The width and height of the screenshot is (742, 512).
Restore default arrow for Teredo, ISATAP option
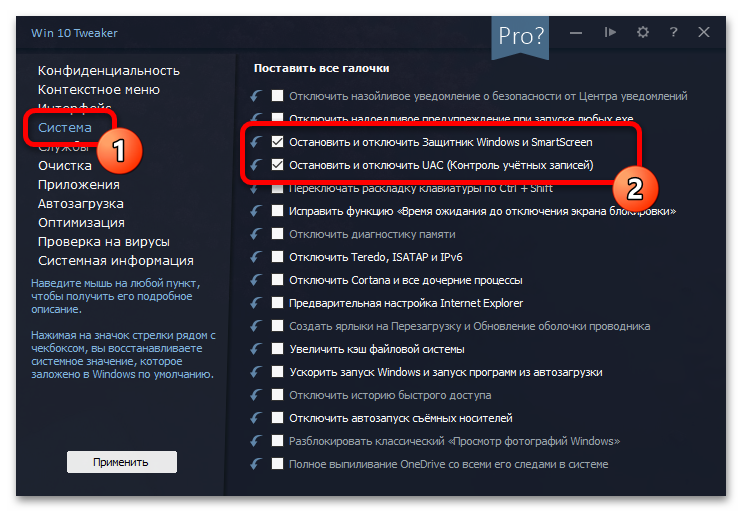pyautogui.click(x=256, y=257)
